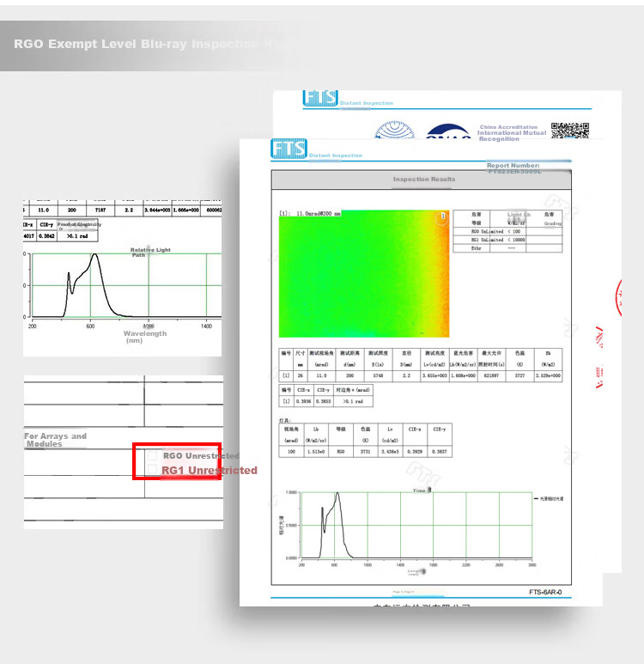Click the Report Number text
The image size is (644, 664).
513,166
